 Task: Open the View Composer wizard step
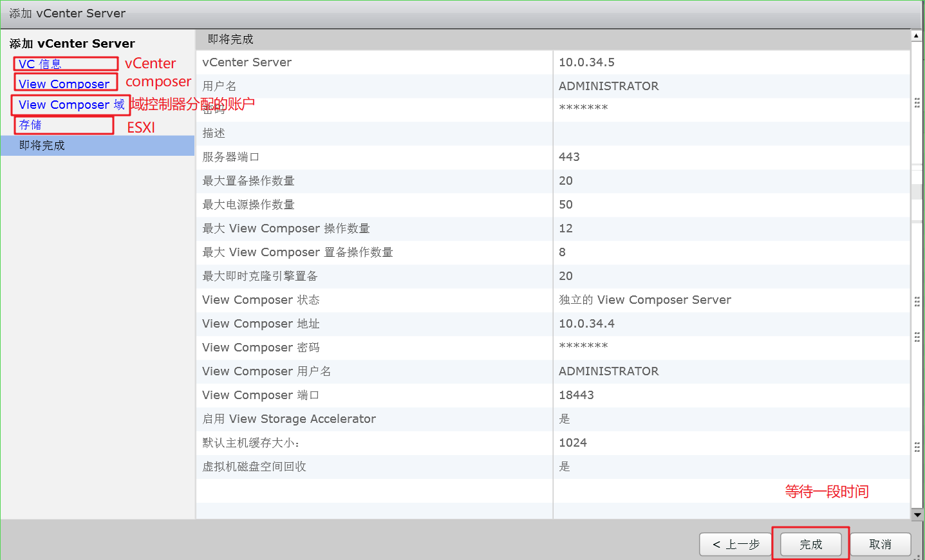(x=65, y=84)
